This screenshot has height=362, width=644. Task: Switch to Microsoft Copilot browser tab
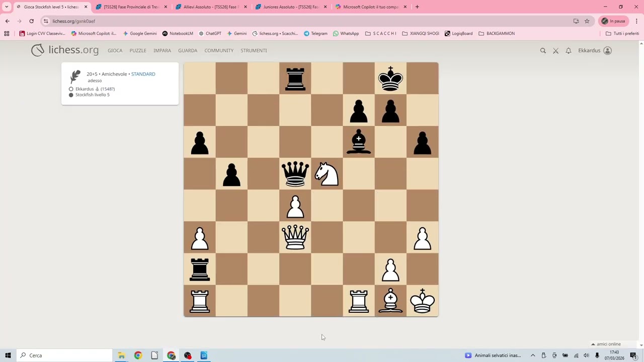371,7
